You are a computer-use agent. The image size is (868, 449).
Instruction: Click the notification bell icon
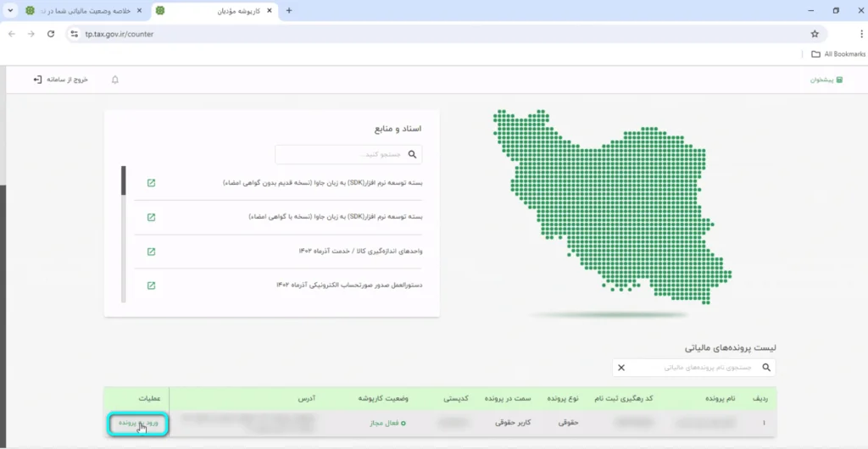click(x=115, y=80)
